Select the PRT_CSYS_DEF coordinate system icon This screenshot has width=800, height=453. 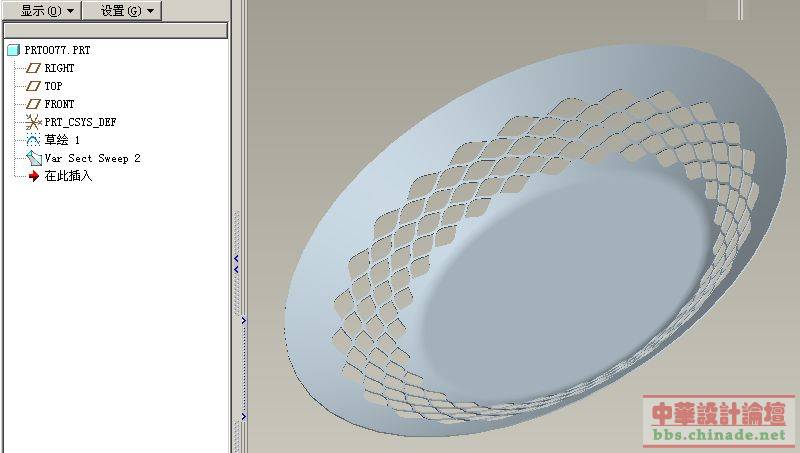click(x=33, y=122)
